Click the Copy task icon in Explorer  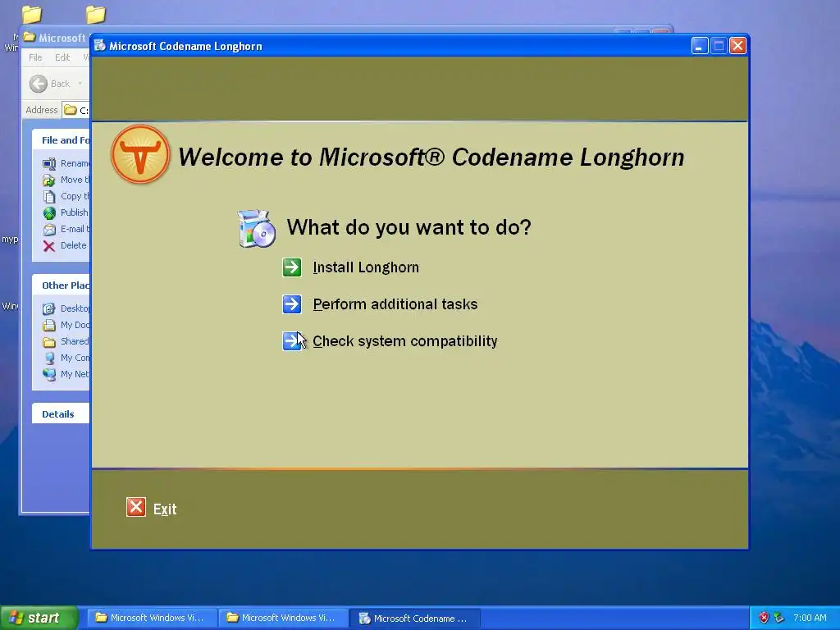point(49,196)
